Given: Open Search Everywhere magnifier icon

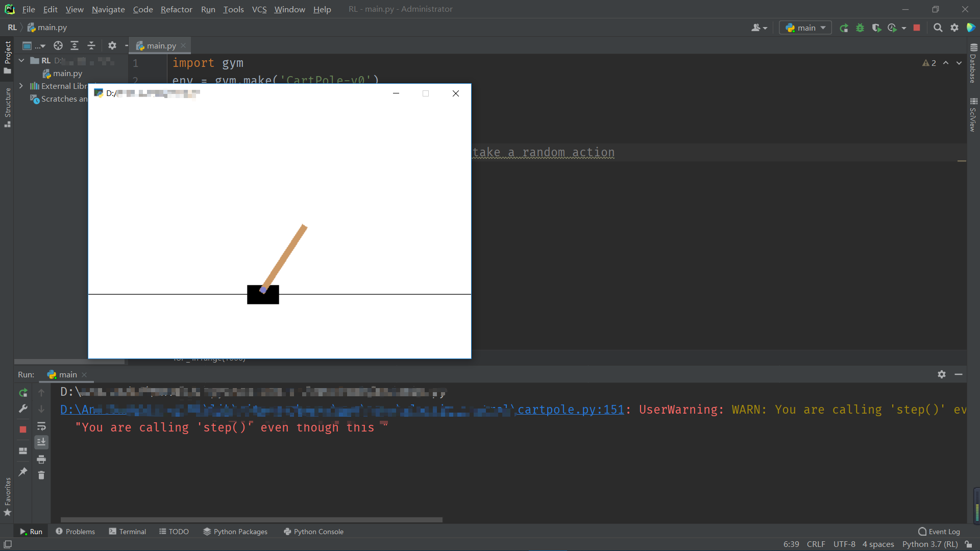Looking at the screenshot, I should (x=938, y=28).
